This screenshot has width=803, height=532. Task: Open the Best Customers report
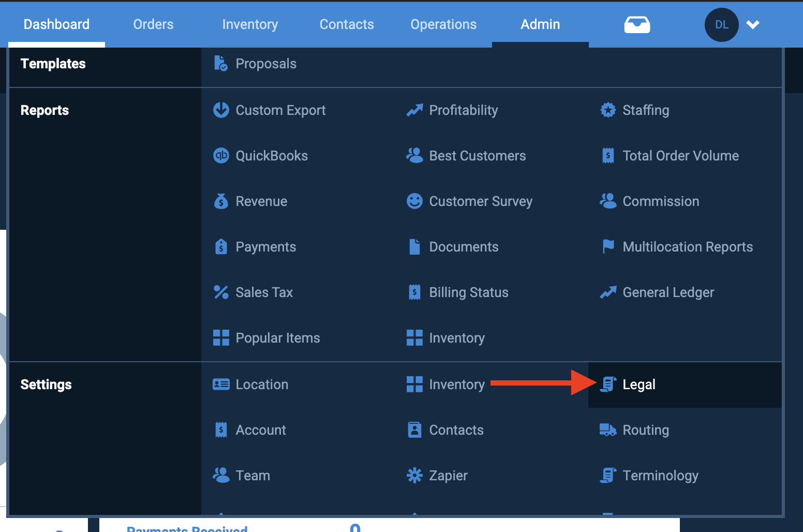[478, 156]
